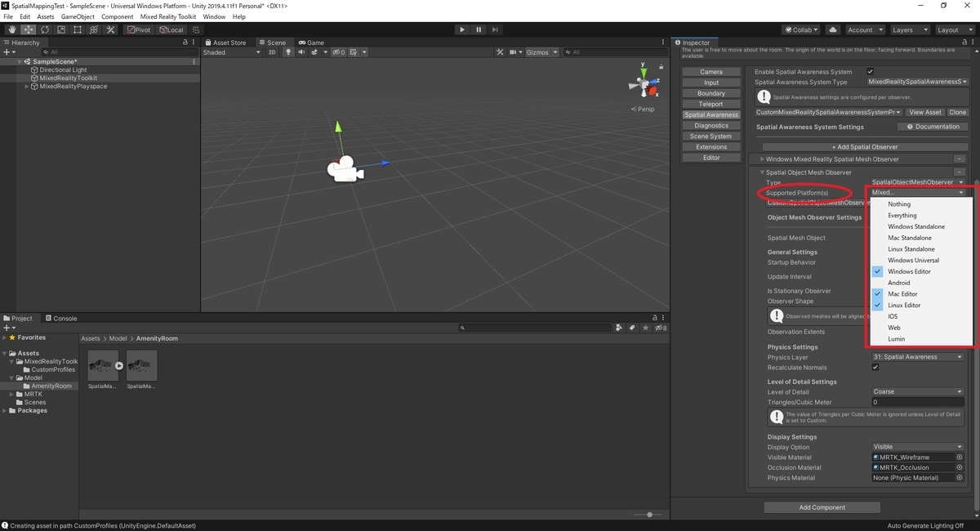Toggle hidden objects visibility in Scene
Image resolution: width=980 pixels, height=531 pixels.
point(339,52)
